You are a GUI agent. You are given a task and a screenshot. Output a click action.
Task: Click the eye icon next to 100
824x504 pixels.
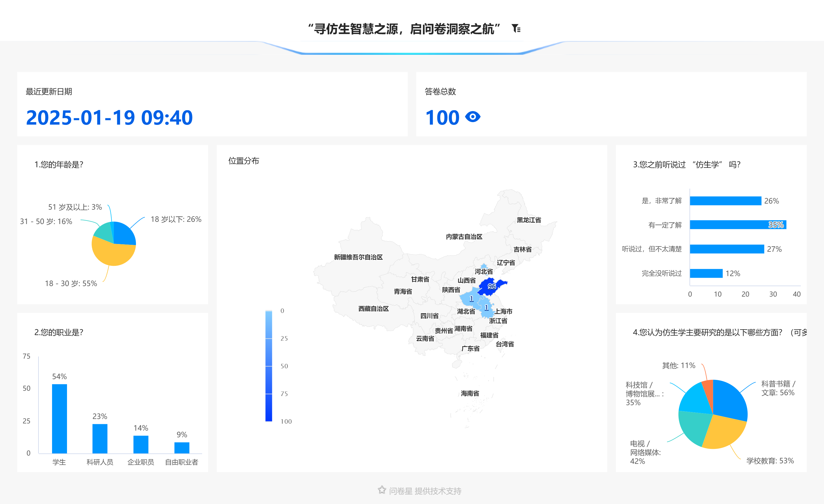pos(473,117)
